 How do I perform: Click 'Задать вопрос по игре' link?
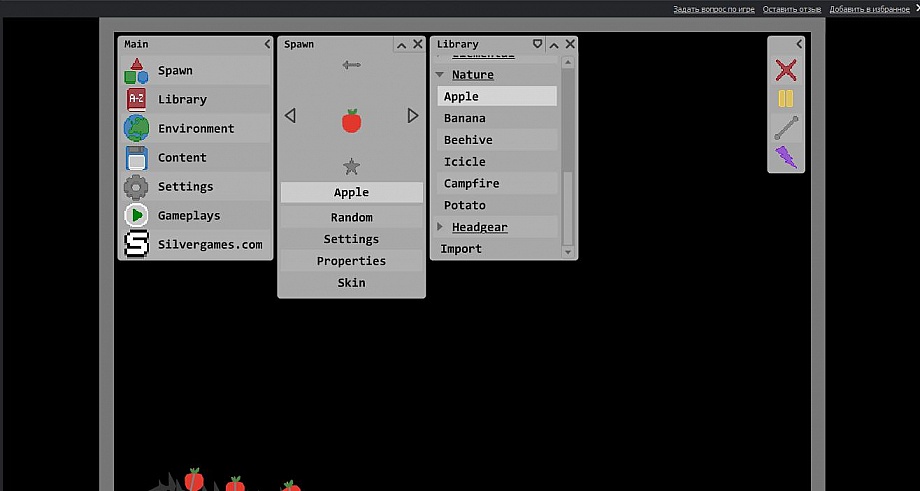713,9
